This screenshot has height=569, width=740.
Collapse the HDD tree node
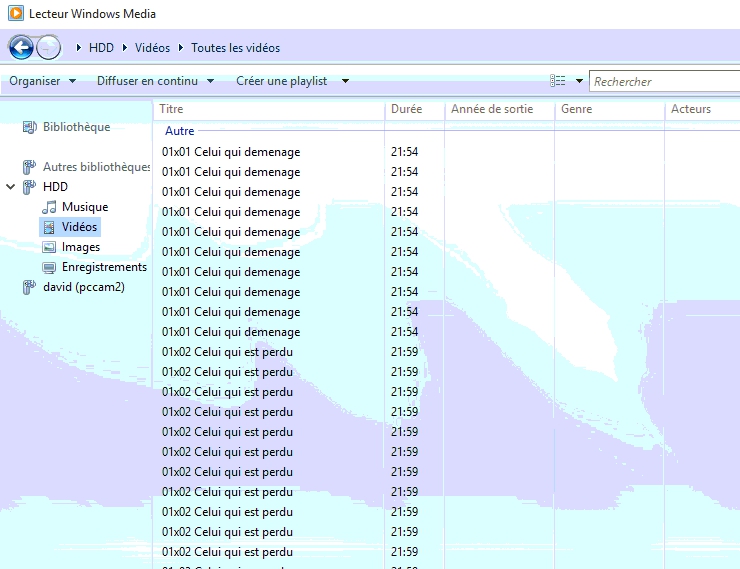click(x=11, y=187)
